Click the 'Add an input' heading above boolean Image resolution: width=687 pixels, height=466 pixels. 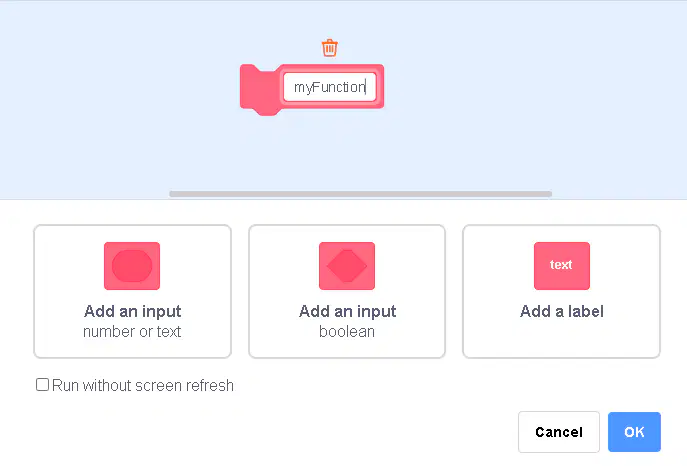point(347,311)
